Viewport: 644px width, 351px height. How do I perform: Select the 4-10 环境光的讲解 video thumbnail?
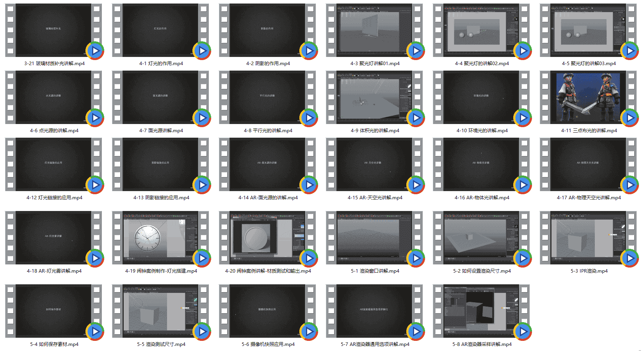(481, 97)
